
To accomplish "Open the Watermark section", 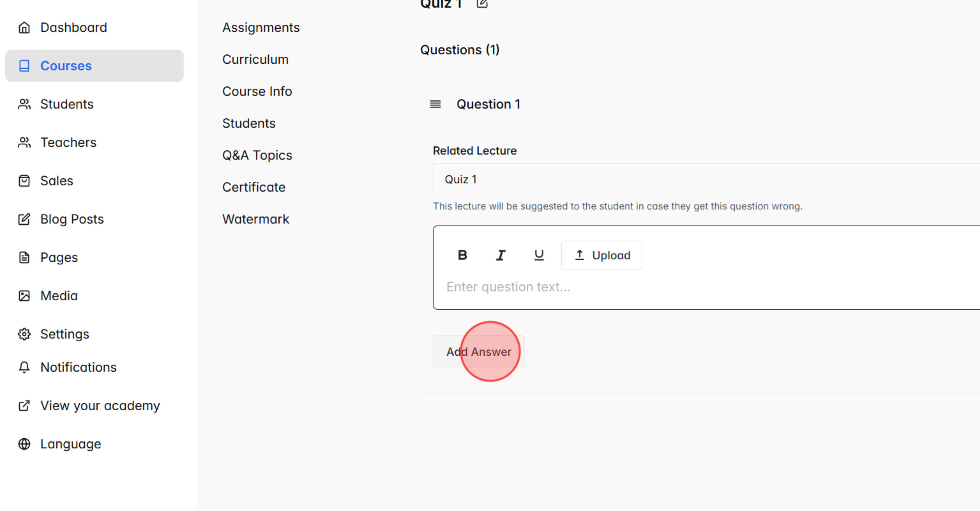I will point(255,219).
